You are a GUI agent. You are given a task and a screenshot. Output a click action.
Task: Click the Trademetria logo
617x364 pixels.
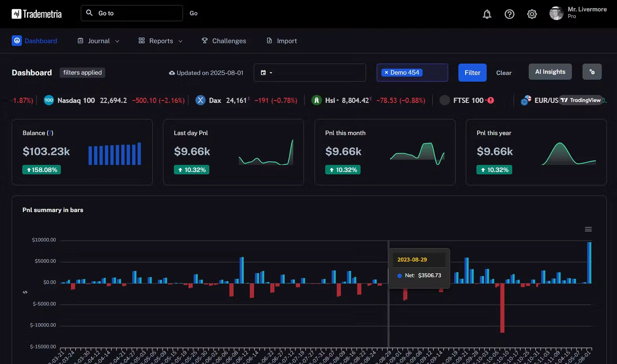tap(37, 14)
